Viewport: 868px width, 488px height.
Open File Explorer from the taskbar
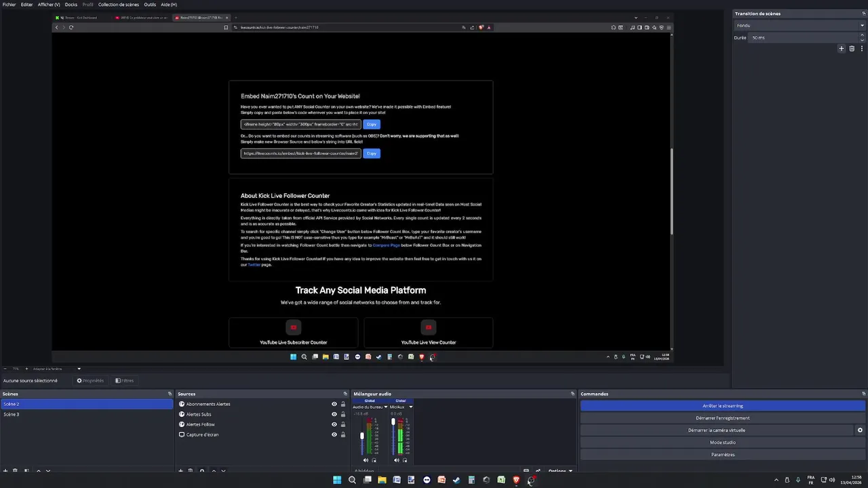tap(382, 480)
